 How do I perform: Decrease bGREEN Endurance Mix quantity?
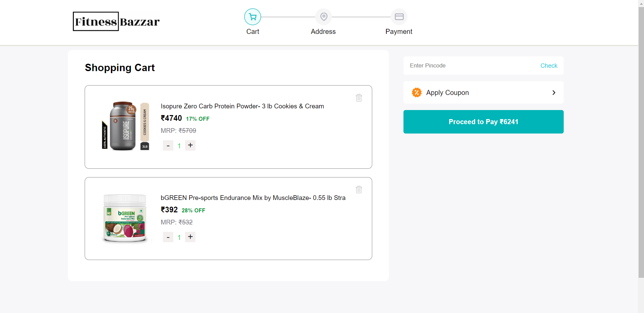(x=168, y=237)
